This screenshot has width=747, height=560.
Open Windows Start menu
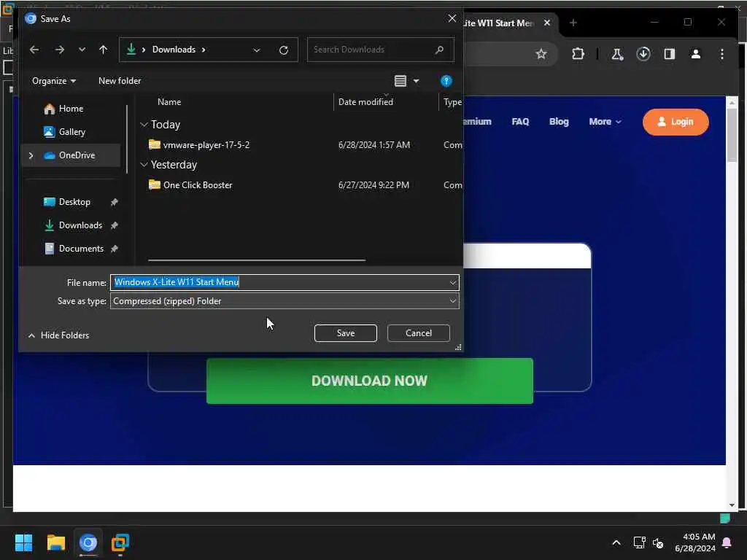[23, 542]
